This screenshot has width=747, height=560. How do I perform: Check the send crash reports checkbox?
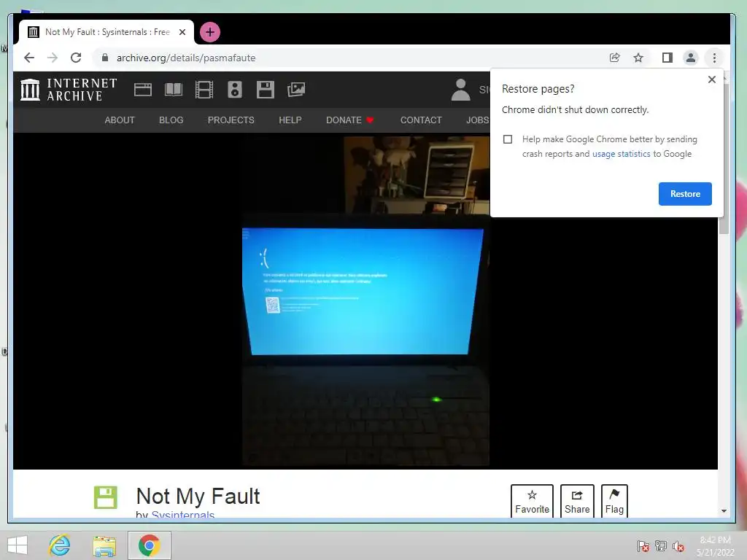(508, 139)
